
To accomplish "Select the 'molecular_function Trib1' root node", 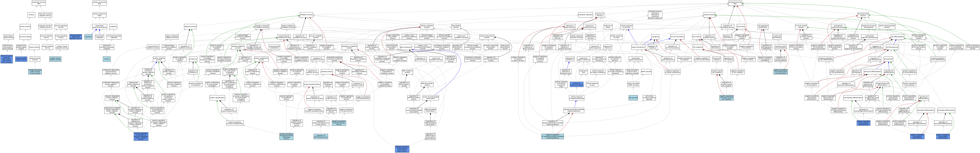I will pyautogui.click(x=39, y=3).
